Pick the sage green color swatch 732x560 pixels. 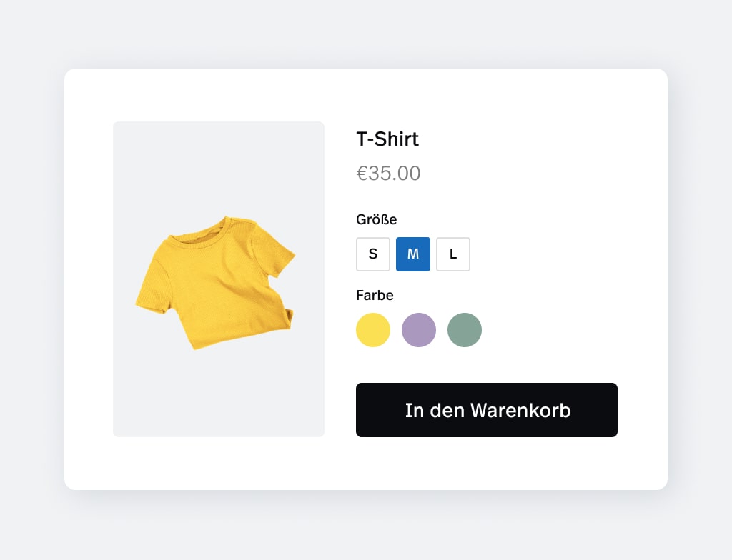(465, 330)
